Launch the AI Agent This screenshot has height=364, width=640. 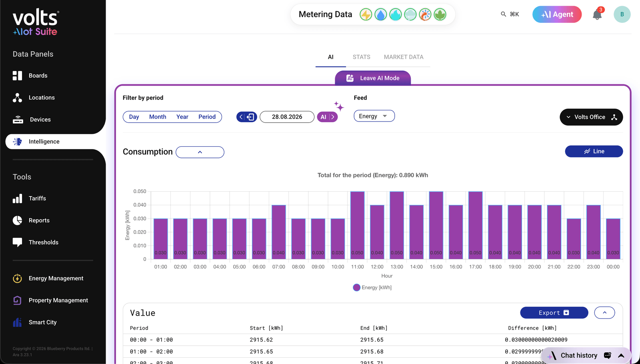pyautogui.click(x=557, y=14)
